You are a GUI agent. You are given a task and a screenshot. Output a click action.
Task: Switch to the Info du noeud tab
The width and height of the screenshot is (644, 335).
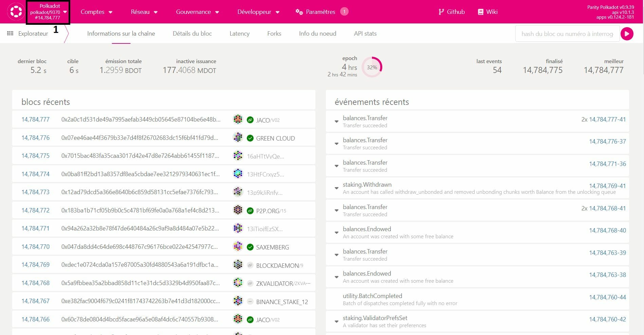[x=318, y=33]
